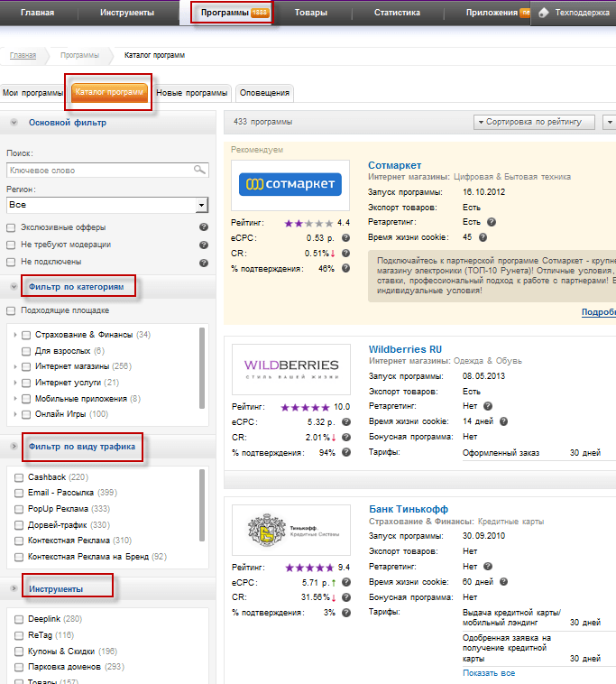This screenshot has width=616, height=684.
Task: Open the Инструменты top menu
Action: pyautogui.click(x=127, y=13)
